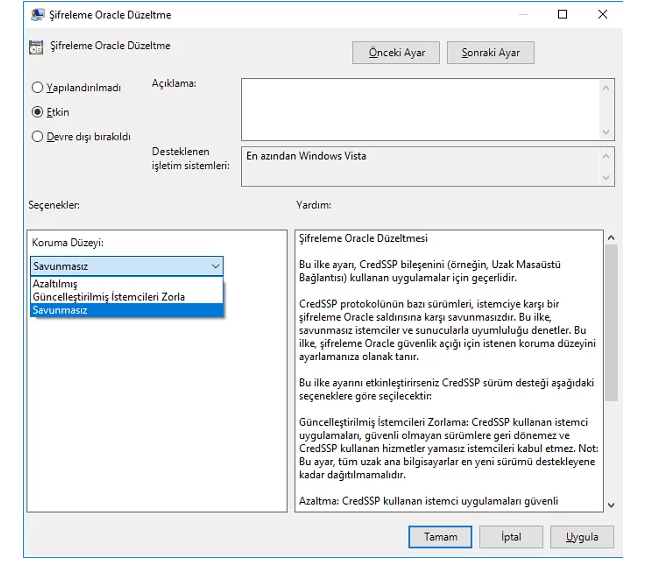Image resolution: width=652 pixels, height=586 pixels.
Task: Click the 'Şifreleme Oracle Düzeltmesi' help heading
Action: (x=363, y=239)
